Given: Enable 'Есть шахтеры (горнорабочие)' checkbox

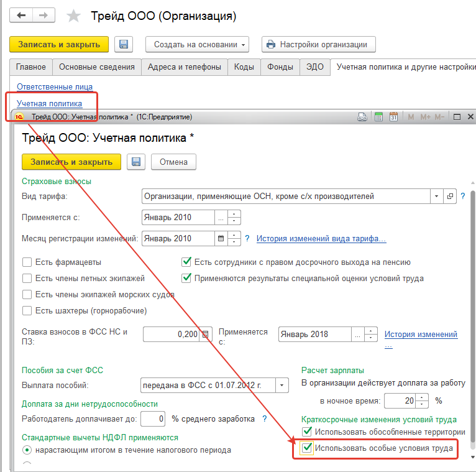Looking at the screenshot, I should point(27,311).
